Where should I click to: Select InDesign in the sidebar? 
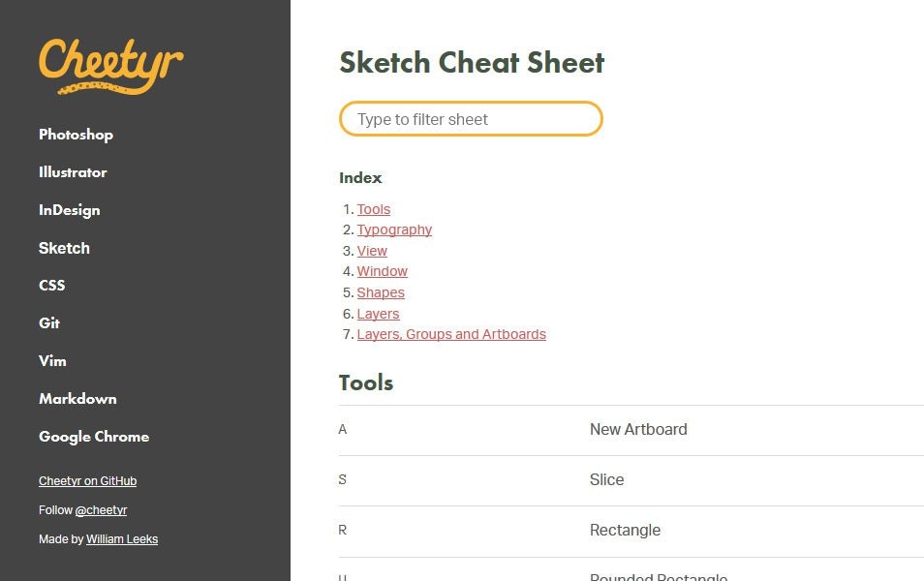(x=69, y=210)
